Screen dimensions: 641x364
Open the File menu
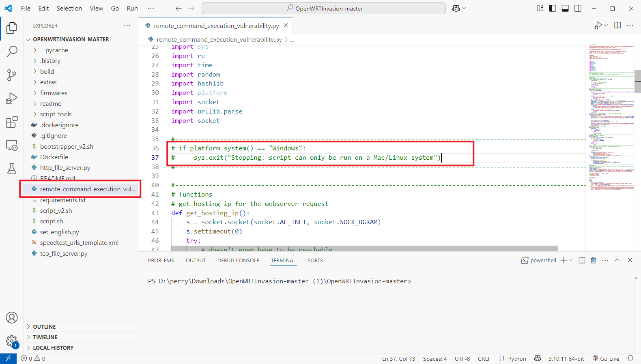(x=26, y=8)
